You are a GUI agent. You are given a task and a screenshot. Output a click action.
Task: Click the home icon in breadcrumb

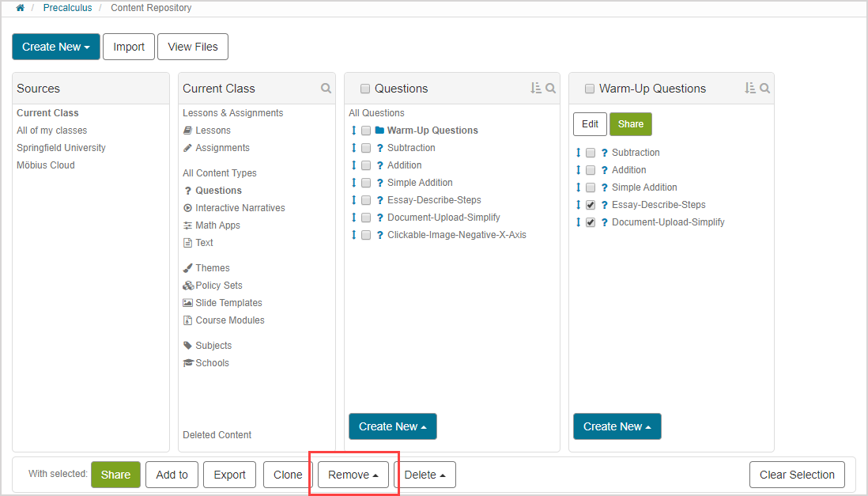tap(20, 8)
